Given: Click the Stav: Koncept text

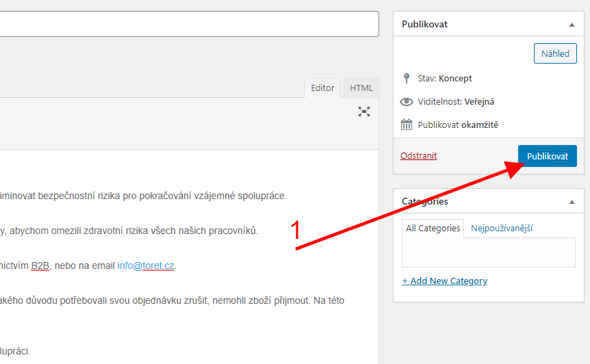Looking at the screenshot, I should point(444,78).
